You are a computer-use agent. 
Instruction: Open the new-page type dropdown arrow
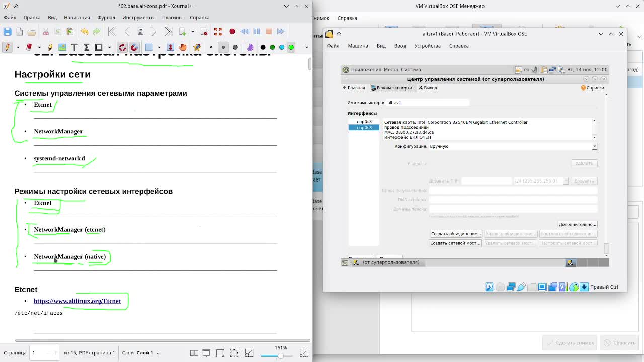193,32
